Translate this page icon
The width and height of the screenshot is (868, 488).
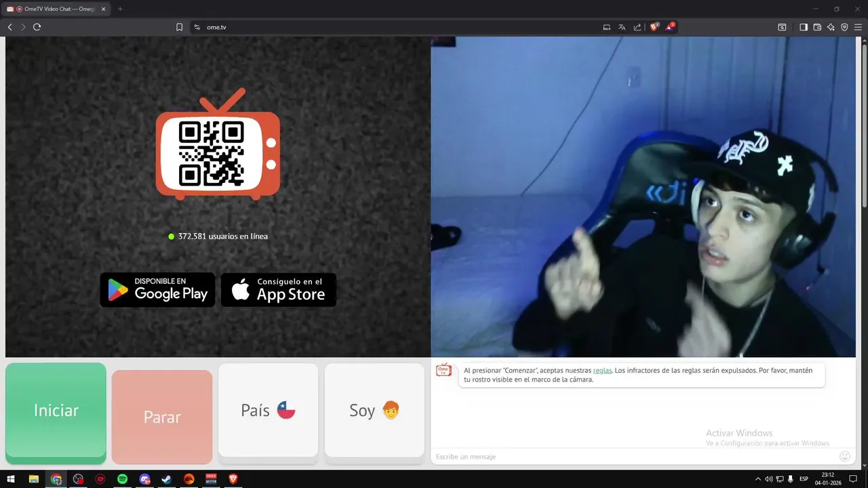tap(622, 27)
